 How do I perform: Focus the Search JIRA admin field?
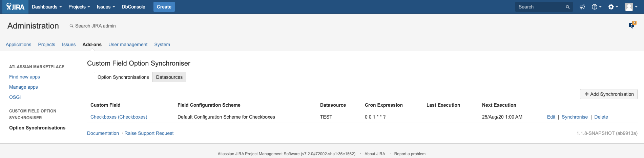[95, 26]
